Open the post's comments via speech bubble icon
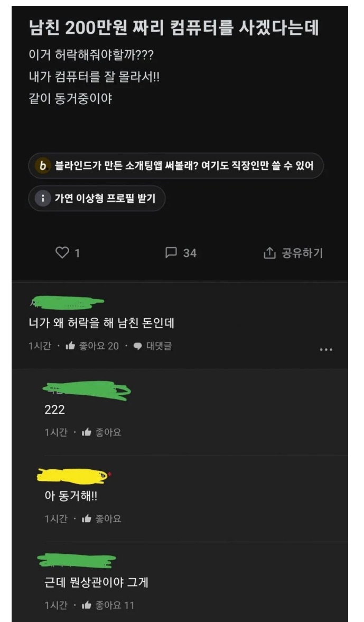The height and width of the screenshot is (622, 364). coord(171,252)
